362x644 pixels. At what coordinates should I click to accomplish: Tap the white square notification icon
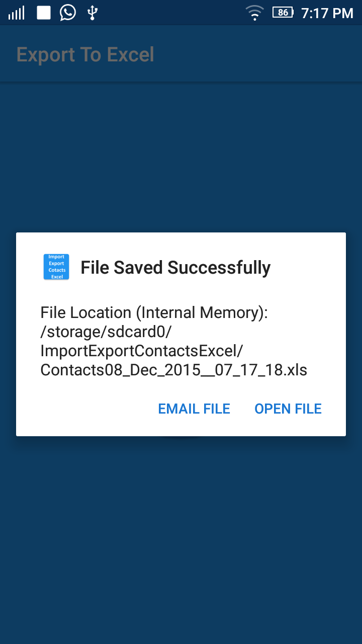[44, 13]
